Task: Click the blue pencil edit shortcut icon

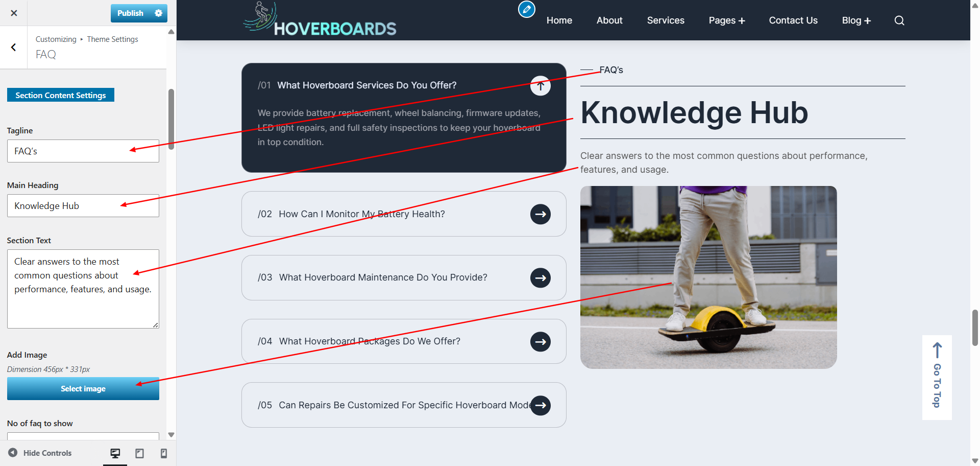Action: pyautogui.click(x=526, y=9)
